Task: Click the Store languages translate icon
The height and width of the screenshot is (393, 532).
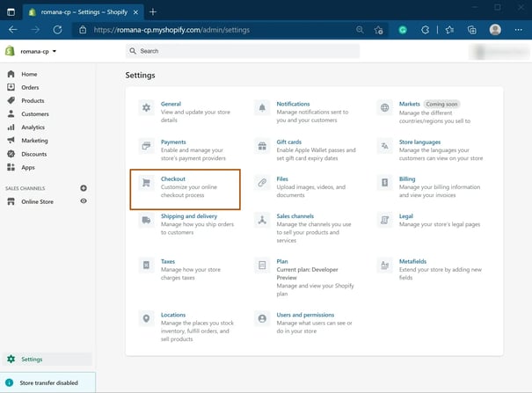Action: click(x=384, y=146)
